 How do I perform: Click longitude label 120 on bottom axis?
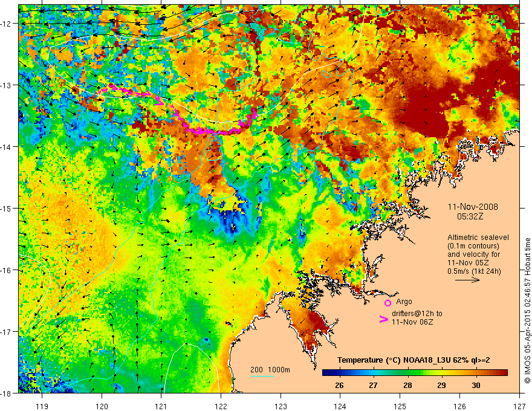click(102, 406)
